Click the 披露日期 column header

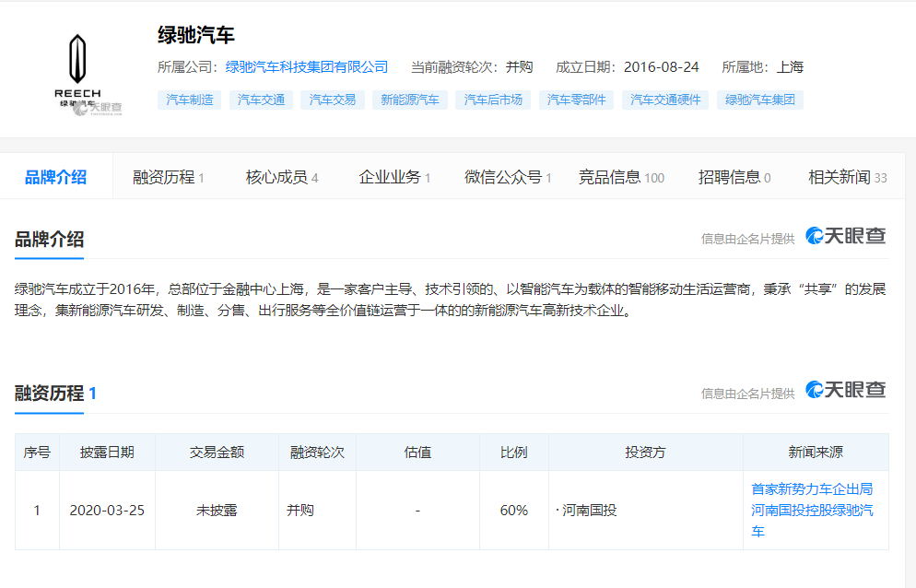click(107, 452)
